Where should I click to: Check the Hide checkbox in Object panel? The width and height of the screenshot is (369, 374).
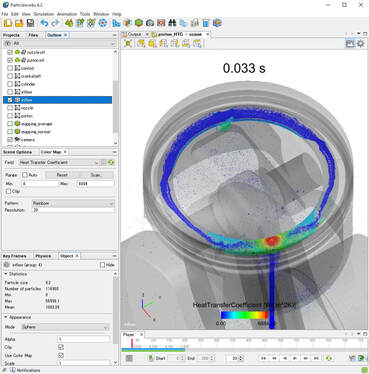click(103, 265)
